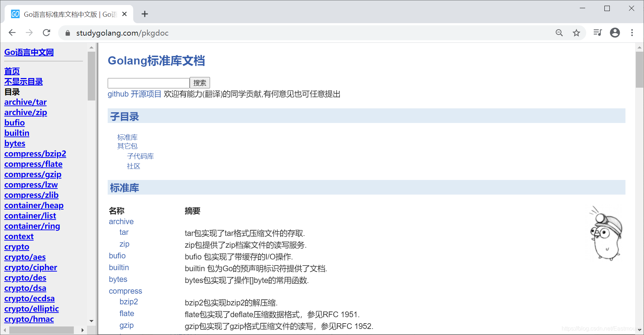Open container/ring in the sidebar
The height and width of the screenshot is (335, 644).
click(32, 226)
